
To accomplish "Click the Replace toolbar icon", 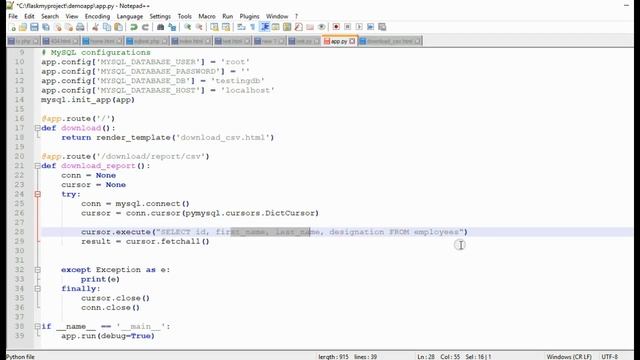I will point(172,27).
